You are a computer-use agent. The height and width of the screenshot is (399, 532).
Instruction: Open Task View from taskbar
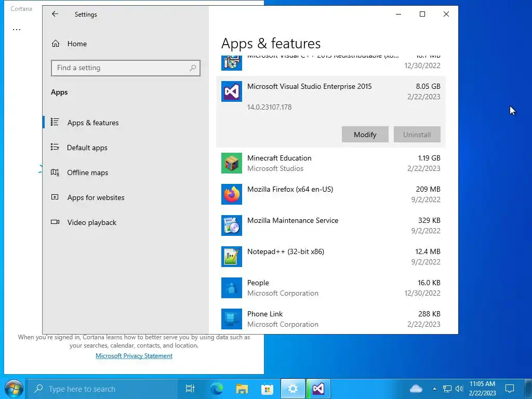[x=190, y=389]
